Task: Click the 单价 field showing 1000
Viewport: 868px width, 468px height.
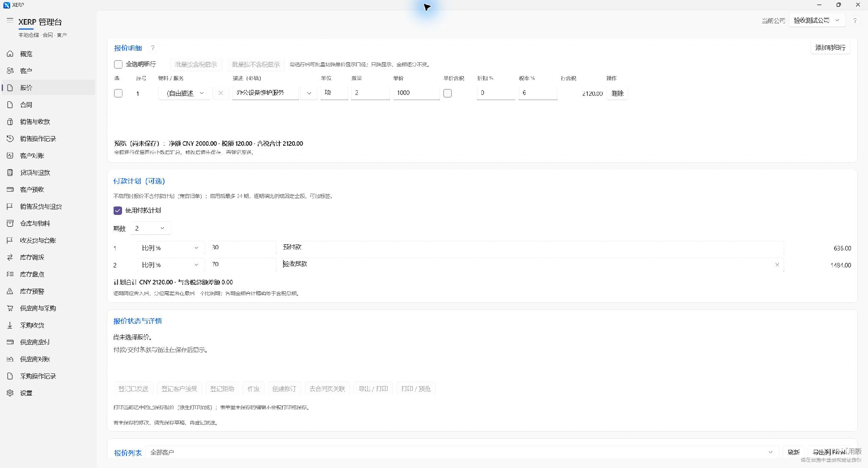Action: [x=416, y=93]
